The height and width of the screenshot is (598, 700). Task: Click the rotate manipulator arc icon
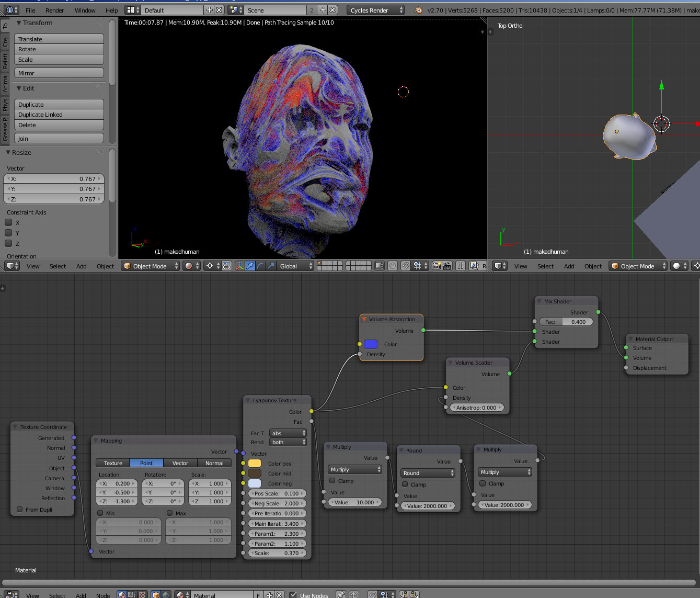[260, 266]
